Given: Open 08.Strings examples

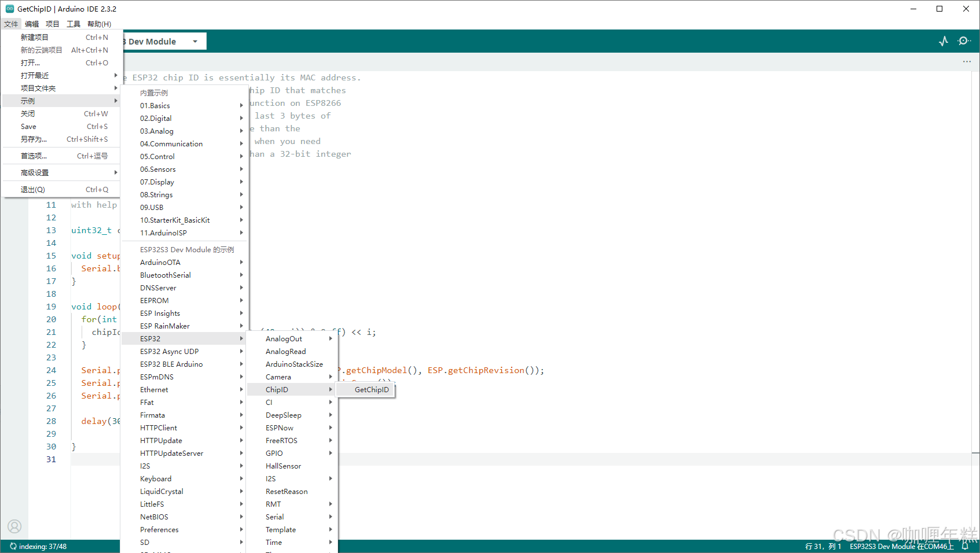Looking at the screenshot, I should coord(184,194).
